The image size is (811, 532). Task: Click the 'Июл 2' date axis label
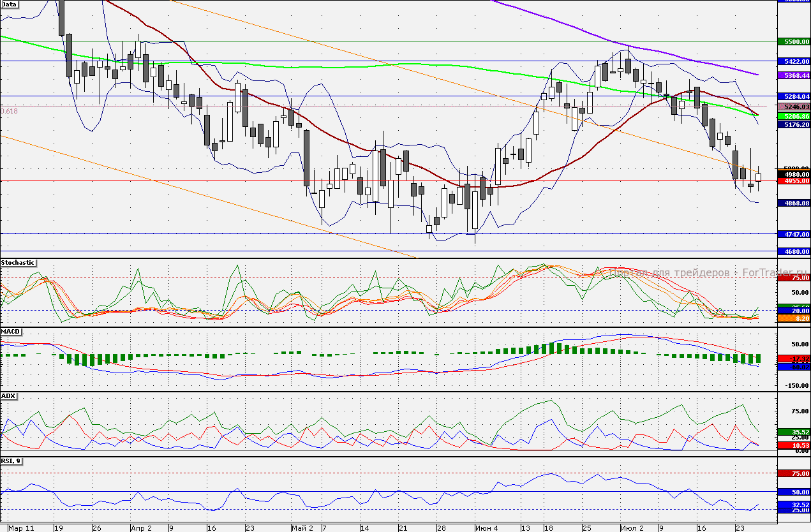pyautogui.click(x=633, y=528)
